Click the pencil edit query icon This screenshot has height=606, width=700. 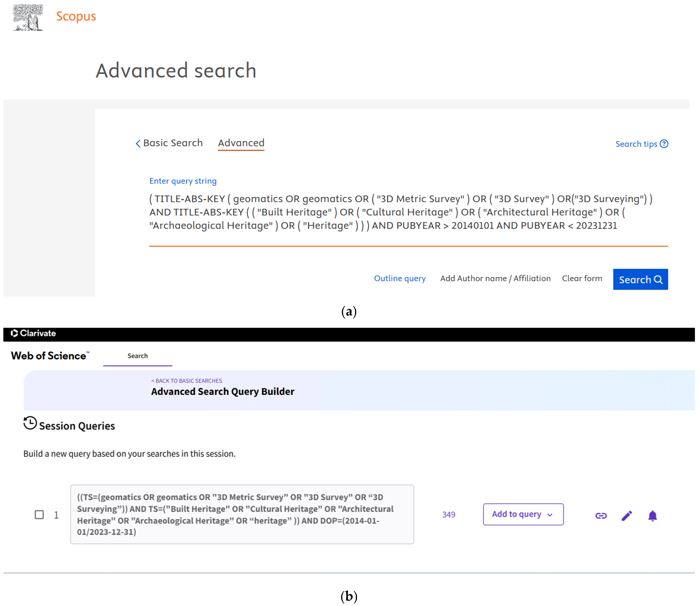[627, 516]
